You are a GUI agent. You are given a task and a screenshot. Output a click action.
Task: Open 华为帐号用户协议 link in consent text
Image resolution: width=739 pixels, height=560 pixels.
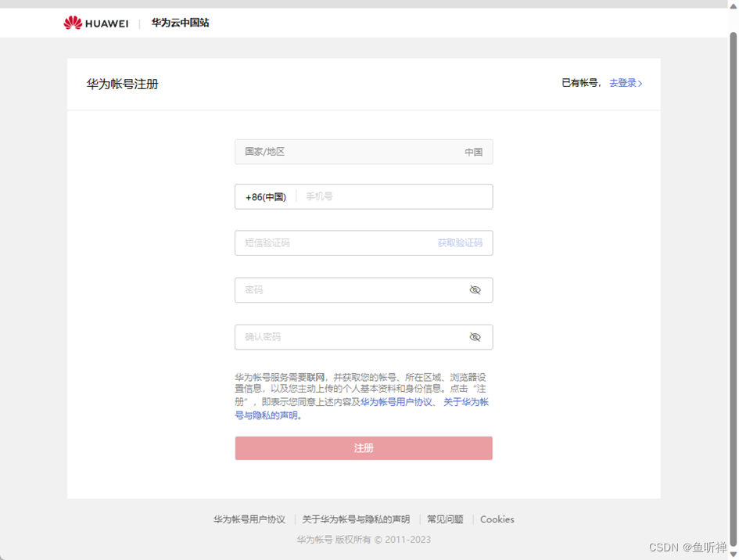pos(396,402)
